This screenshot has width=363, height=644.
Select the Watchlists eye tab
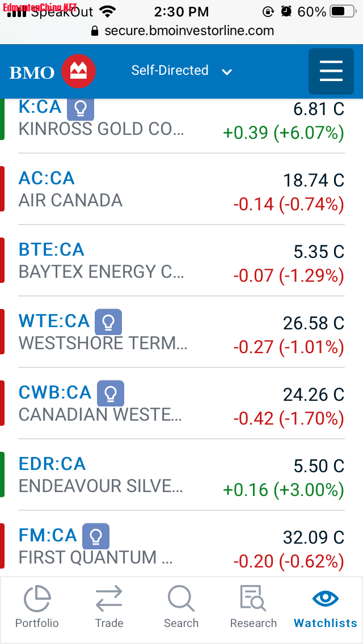coord(326,607)
